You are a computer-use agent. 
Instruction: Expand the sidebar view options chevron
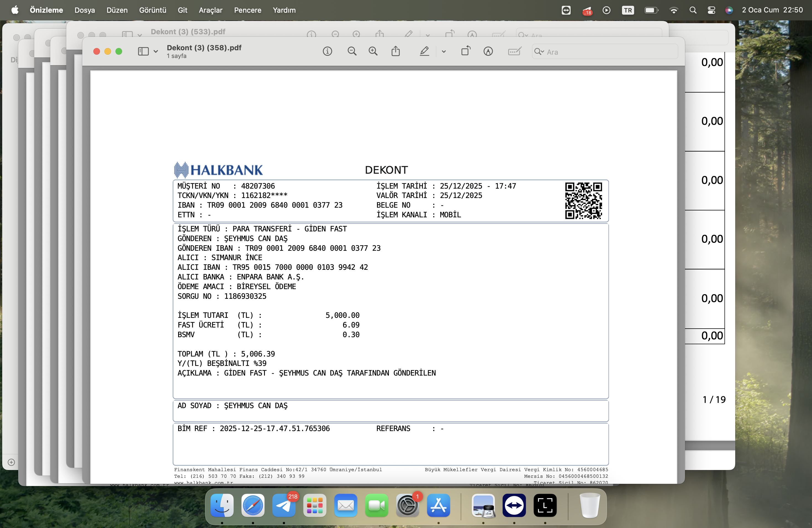tap(156, 52)
